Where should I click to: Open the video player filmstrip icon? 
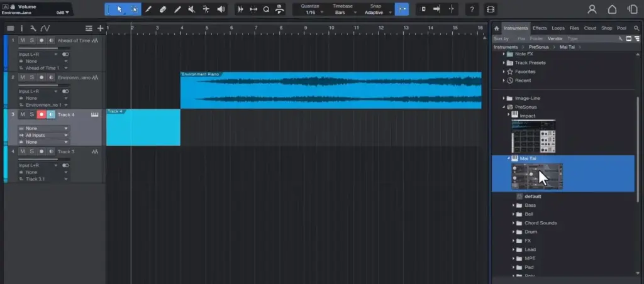tap(490, 9)
